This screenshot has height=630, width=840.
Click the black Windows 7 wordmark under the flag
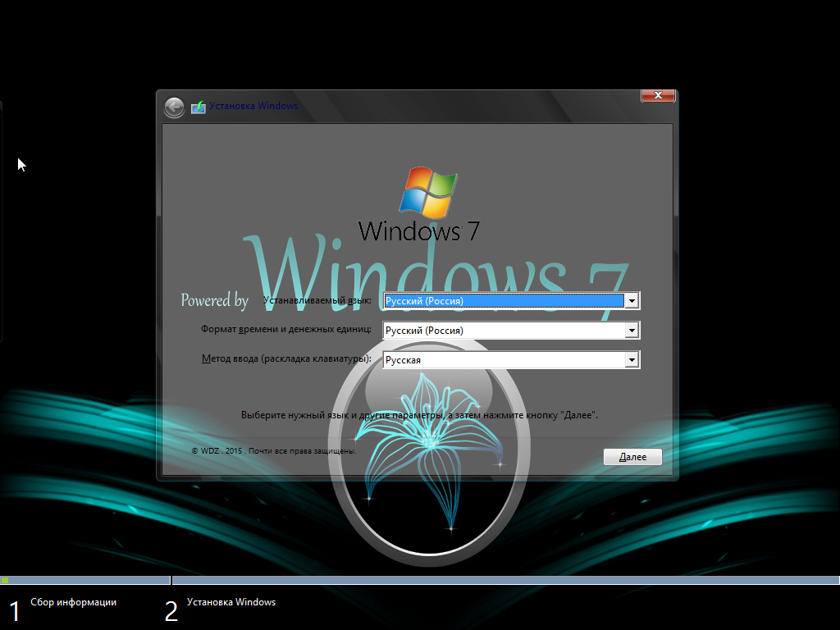[x=418, y=231]
